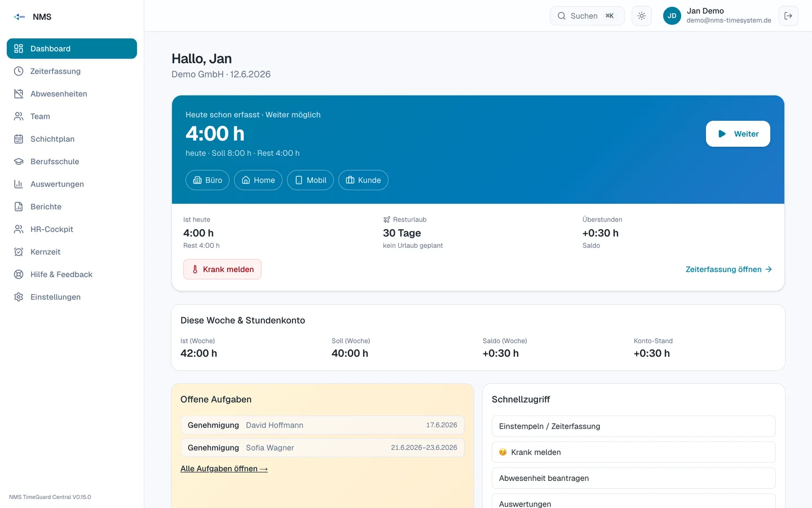812x508 pixels.
Task: Open Genehmigung task for Sofia Wagner
Action: [323, 448]
